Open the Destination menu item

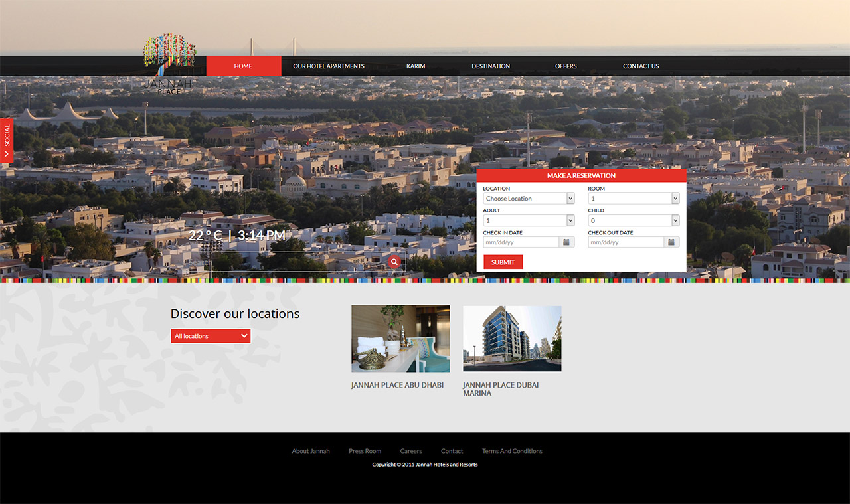491,66
